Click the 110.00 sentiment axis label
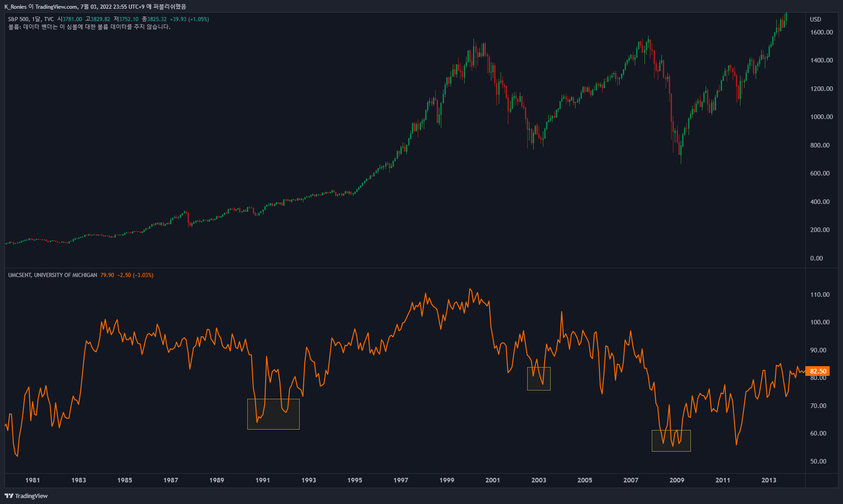This screenshot has height=504, width=843. tap(820, 294)
